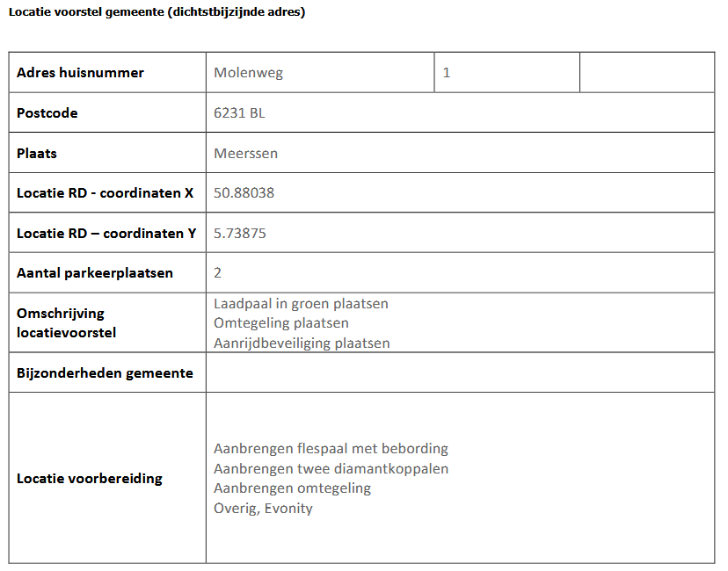Screen dimensions: 728x571
Task: Click the line 'Laadpaal in groen plaatsen'
Action: (301, 304)
